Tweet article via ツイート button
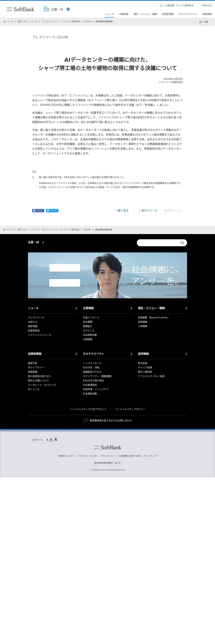215x644 pixels. tap(52, 211)
